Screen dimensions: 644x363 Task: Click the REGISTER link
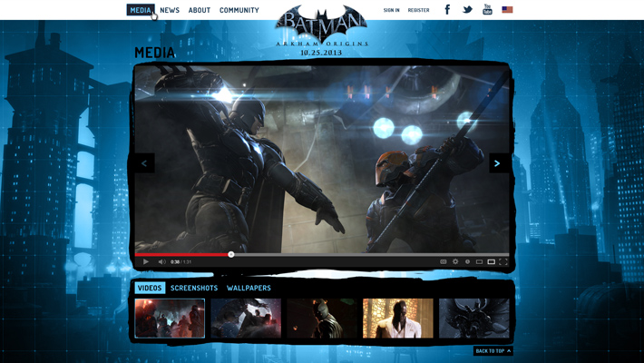click(x=418, y=10)
